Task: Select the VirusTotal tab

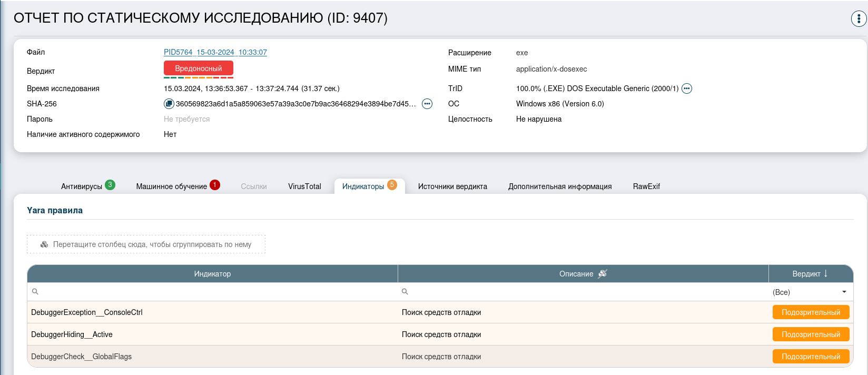Action: click(x=304, y=186)
